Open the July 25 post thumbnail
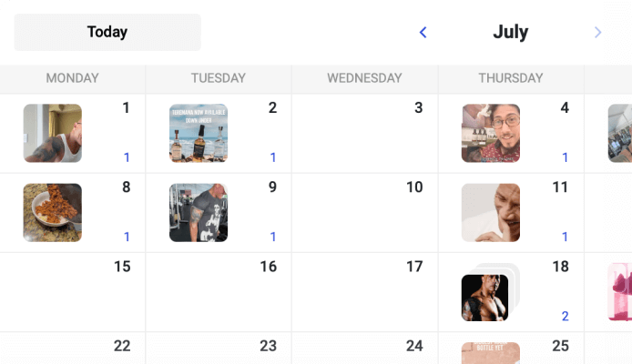Viewport: 632px width, 364px height. [491, 353]
